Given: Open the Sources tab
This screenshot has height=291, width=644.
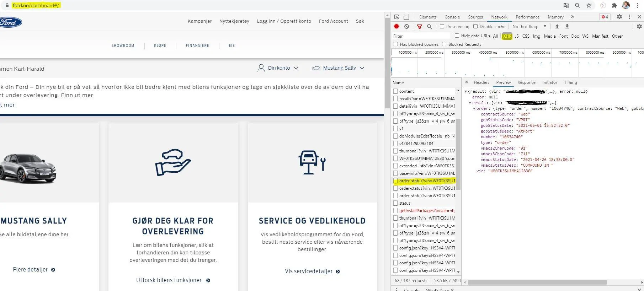Looking at the screenshot, I should 475,17.
